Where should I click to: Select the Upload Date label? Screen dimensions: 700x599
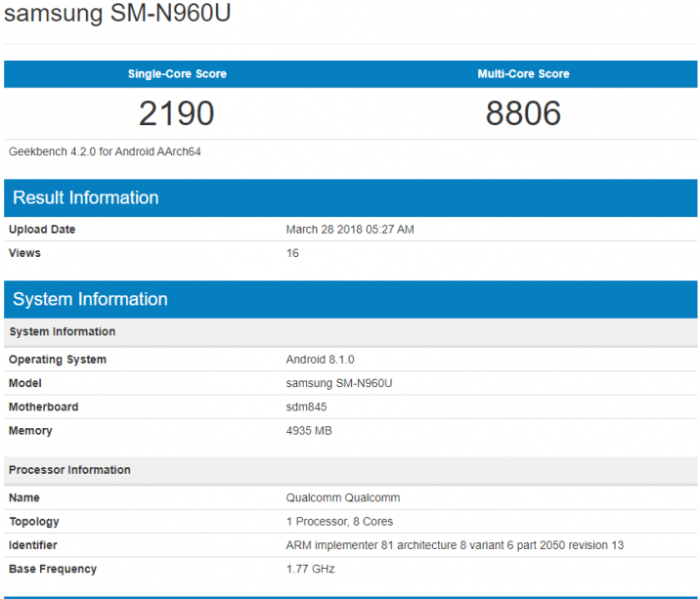42,230
